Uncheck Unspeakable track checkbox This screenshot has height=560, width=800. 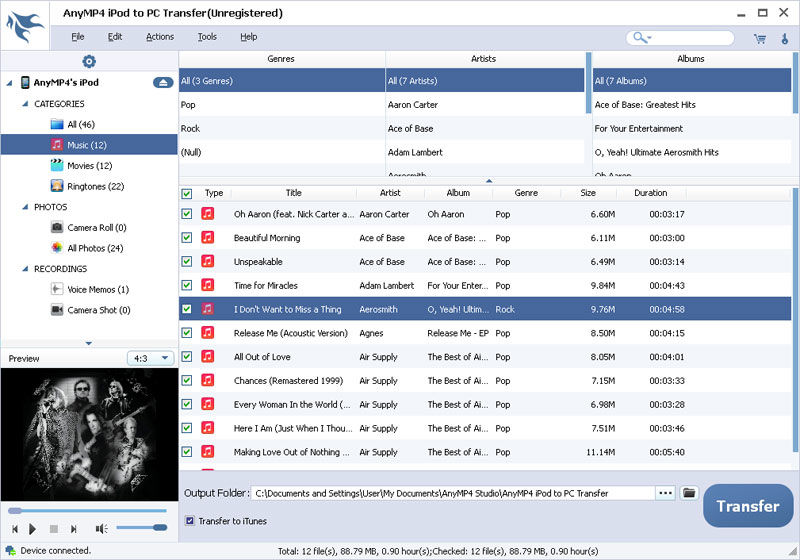click(x=187, y=261)
